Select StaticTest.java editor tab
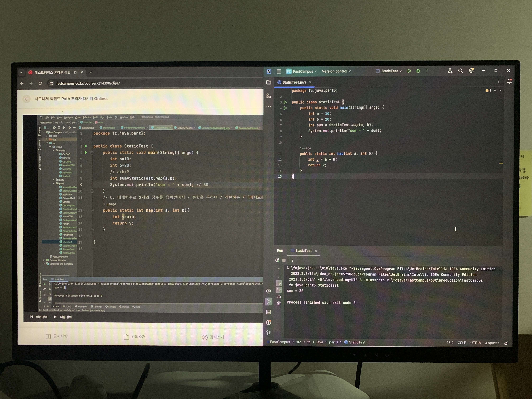This screenshot has height=399, width=532. 294,82
